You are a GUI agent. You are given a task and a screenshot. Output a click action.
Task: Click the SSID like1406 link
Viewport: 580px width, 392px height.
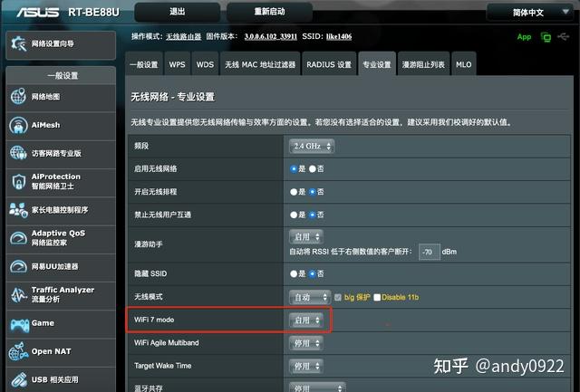[x=339, y=36]
